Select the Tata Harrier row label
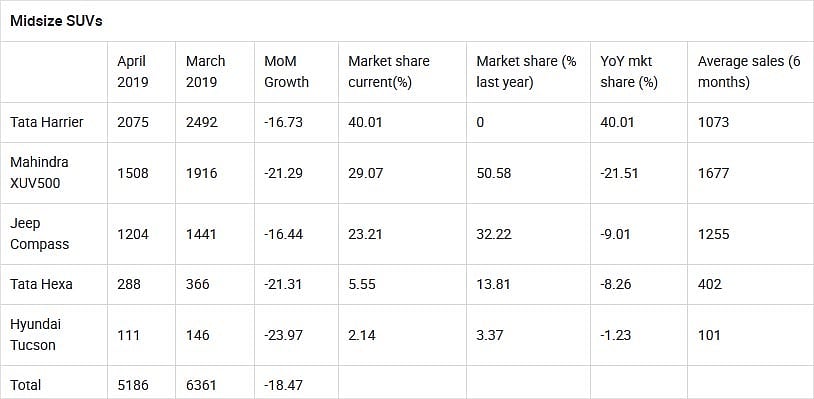 coord(47,122)
